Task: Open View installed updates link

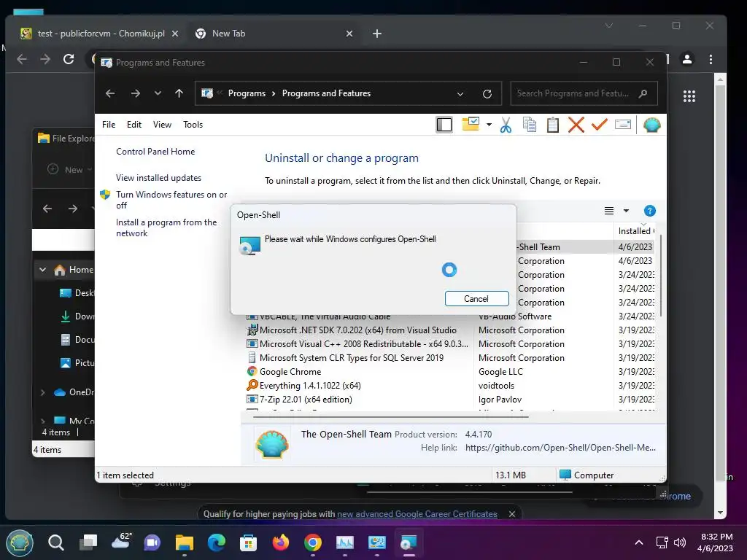Action: coord(158,178)
